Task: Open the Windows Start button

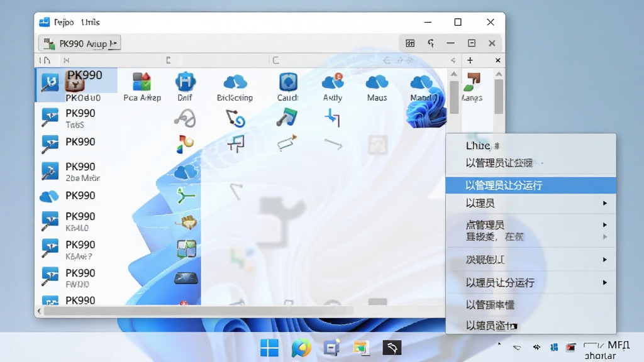Action: pos(269,348)
